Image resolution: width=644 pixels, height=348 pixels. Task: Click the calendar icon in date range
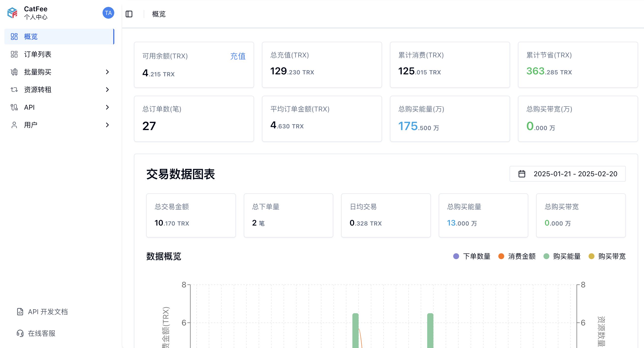tap(522, 174)
